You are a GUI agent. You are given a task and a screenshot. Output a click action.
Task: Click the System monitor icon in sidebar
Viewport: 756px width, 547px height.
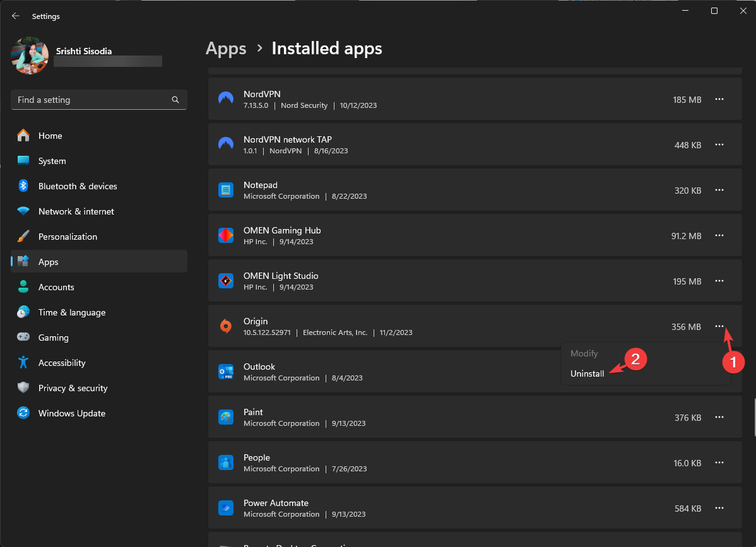coord(23,160)
